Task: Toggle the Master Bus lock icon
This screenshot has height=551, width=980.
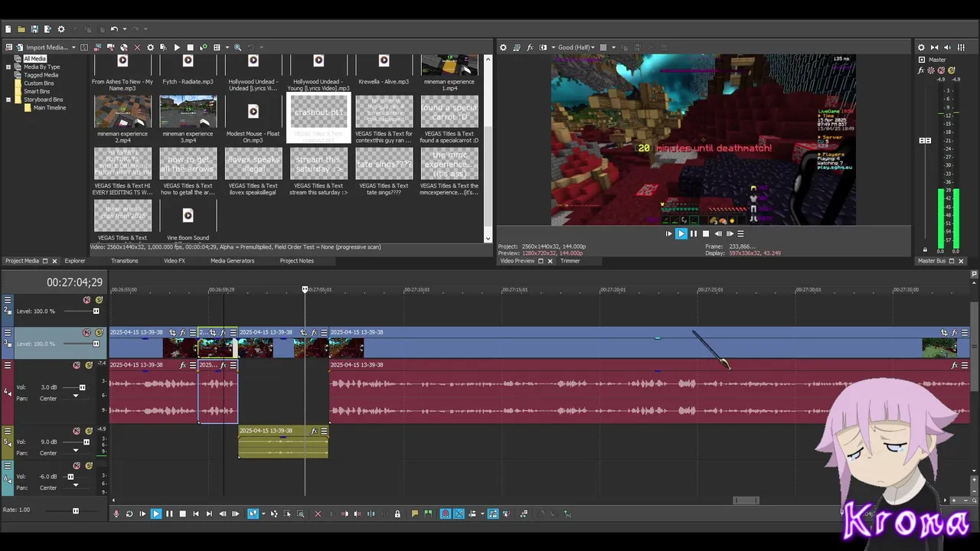Action: coord(925,249)
